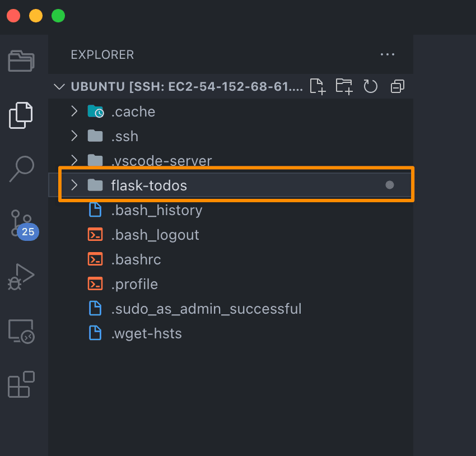
Task: Select the .vscode-server folder name
Action: (x=161, y=161)
